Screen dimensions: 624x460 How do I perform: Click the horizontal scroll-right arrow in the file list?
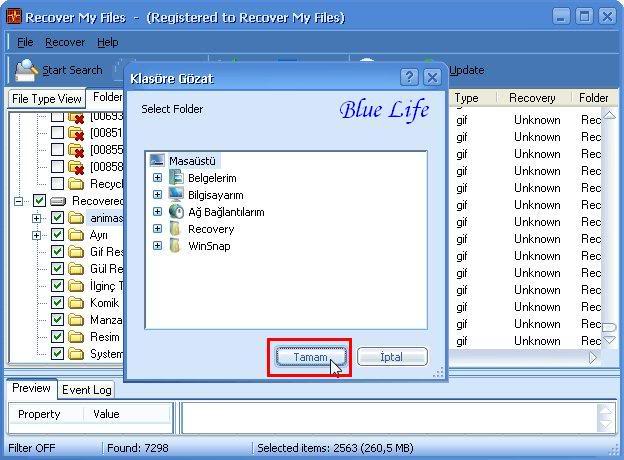pos(593,357)
